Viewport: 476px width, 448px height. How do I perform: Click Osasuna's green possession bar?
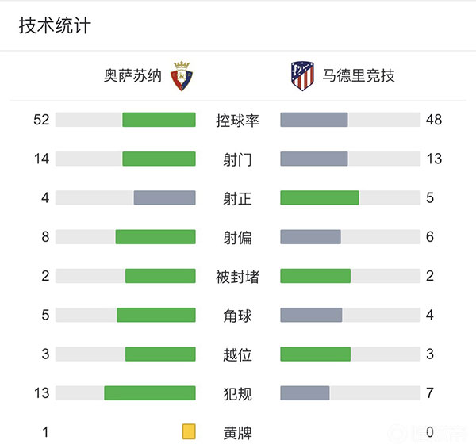point(159,120)
